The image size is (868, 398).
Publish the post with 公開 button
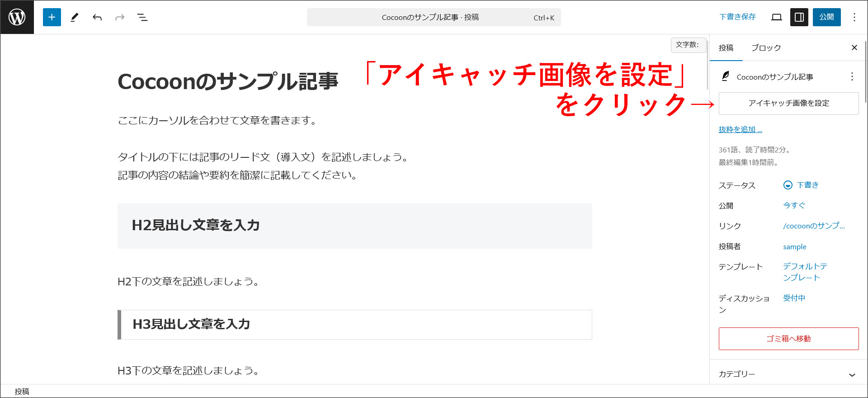(x=827, y=17)
